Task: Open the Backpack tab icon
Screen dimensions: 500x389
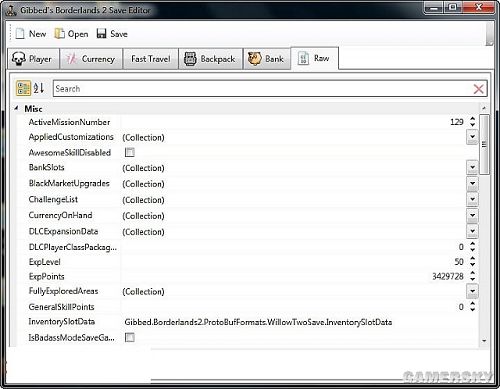Action: tap(190, 59)
